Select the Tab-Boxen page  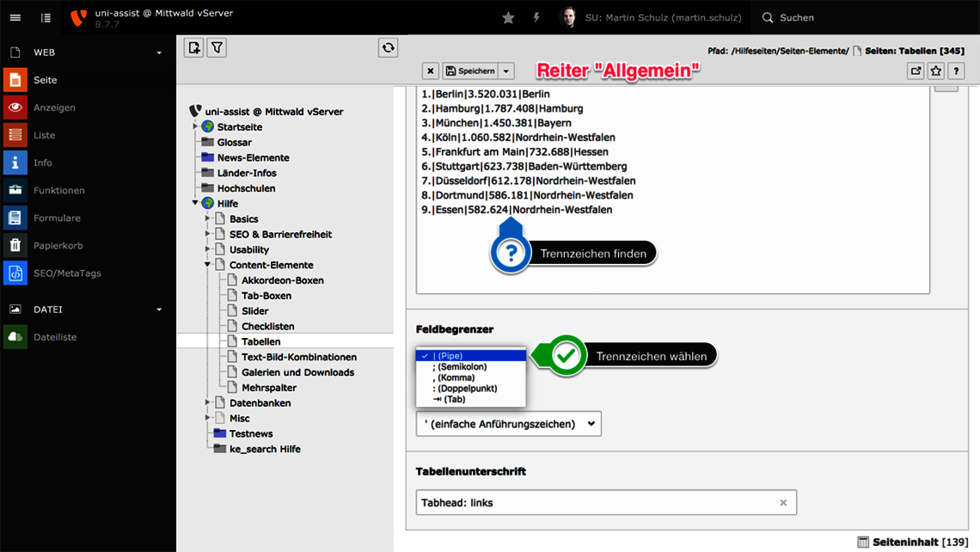266,296
